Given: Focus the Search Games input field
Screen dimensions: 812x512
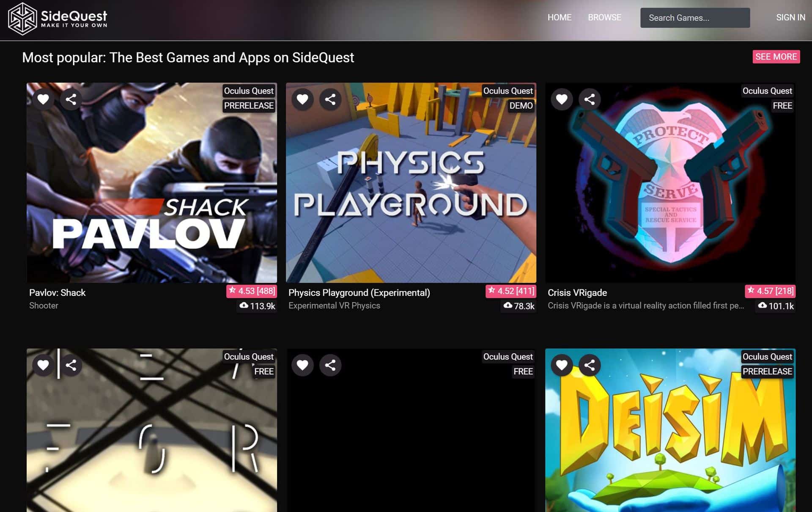Looking at the screenshot, I should tap(695, 18).
